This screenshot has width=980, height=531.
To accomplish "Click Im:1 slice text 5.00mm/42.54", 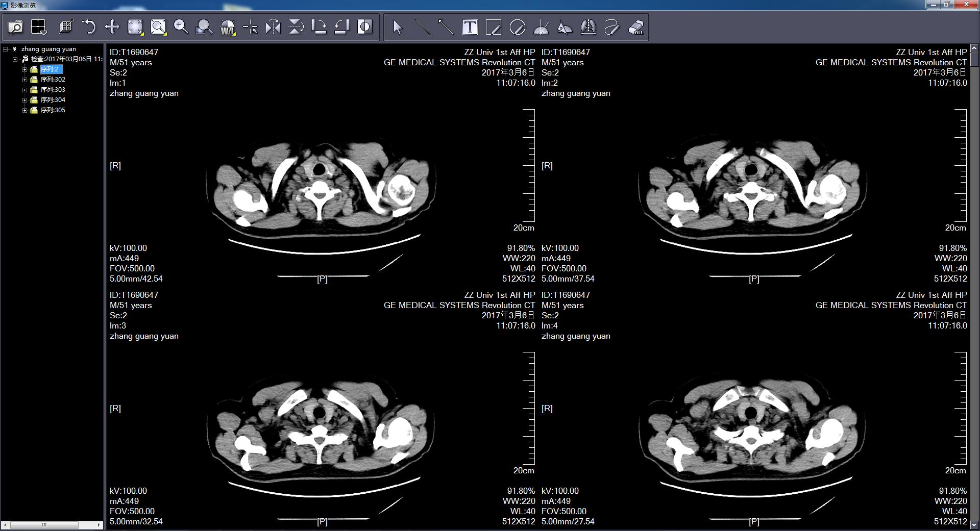I will (x=136, y=279).
